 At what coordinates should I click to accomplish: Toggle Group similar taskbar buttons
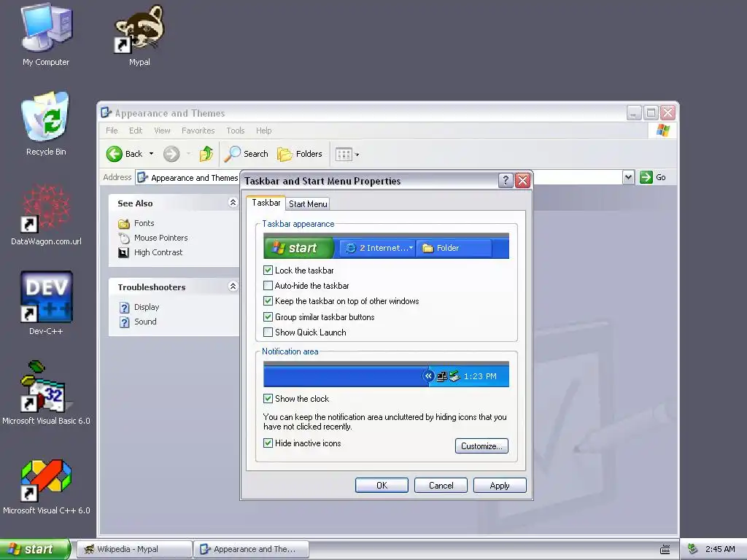coord(268,316)
